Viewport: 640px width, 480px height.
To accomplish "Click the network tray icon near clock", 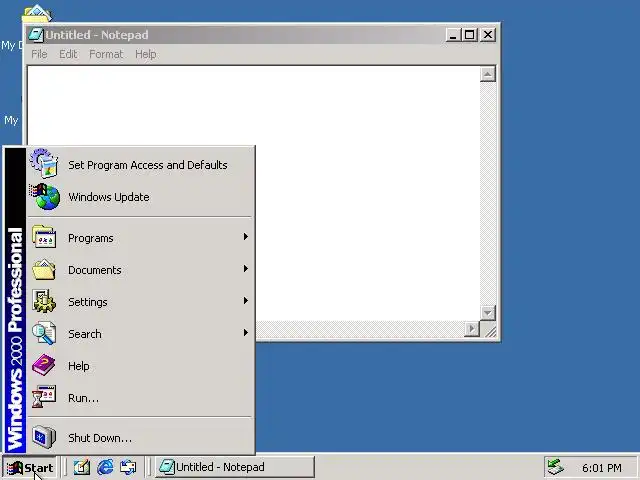I will tap(556, 467).
